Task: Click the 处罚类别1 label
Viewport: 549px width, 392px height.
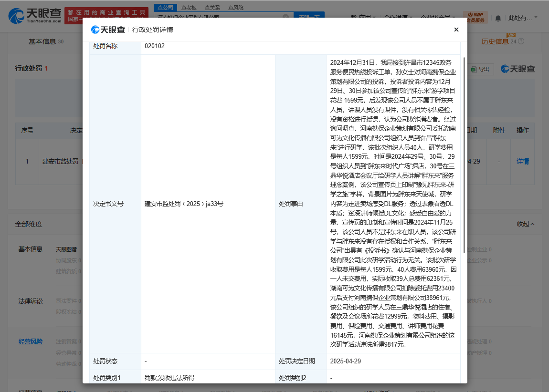Action: tap(107, 378)
